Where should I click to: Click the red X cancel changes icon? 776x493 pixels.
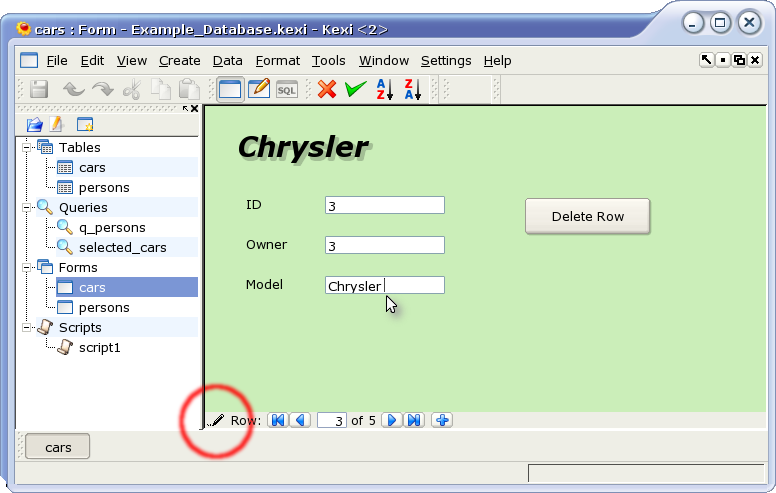[327, 89]
